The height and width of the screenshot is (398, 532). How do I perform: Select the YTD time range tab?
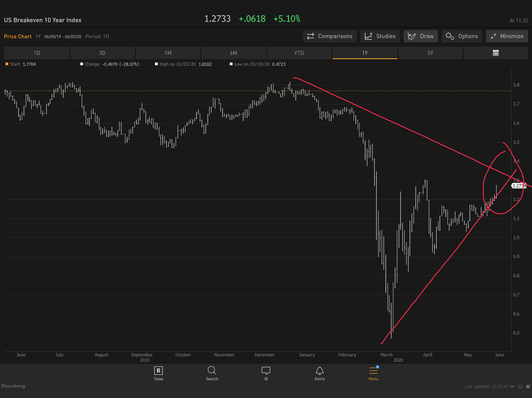click(299, 53)
